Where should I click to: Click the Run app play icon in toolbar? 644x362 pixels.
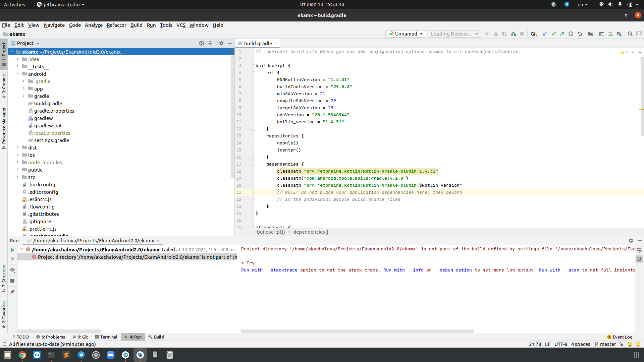[487, 34]
